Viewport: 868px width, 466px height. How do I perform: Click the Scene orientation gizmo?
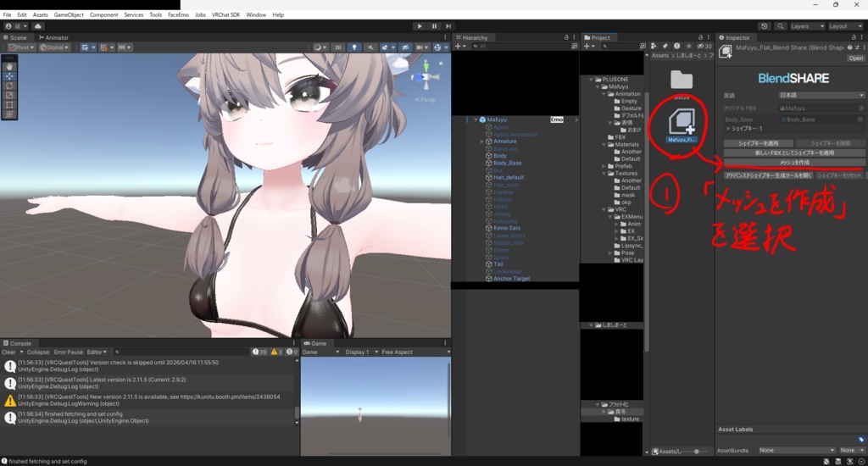pos(426,77)
